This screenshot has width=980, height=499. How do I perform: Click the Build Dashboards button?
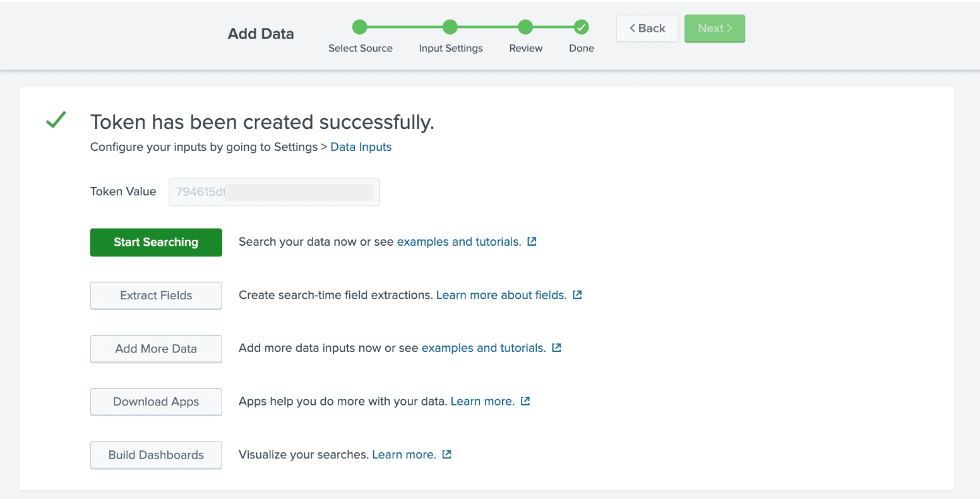coord(155,455)
